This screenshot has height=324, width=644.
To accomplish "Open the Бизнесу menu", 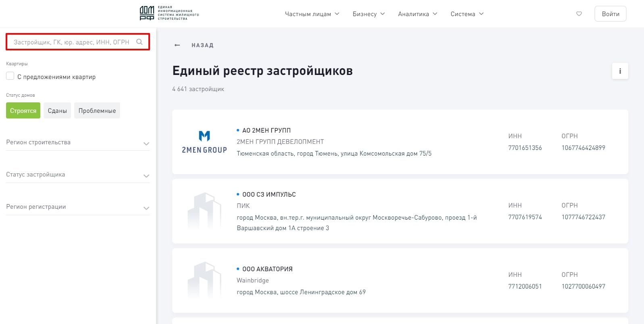I will click(x=369, y=14).
